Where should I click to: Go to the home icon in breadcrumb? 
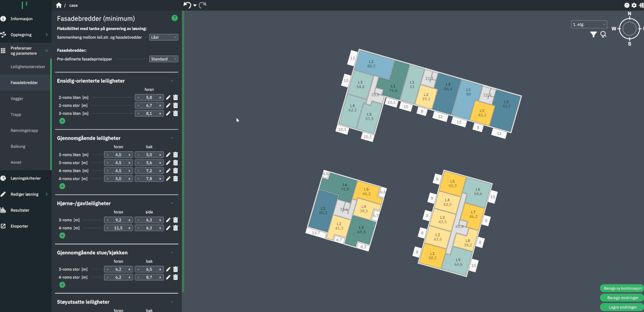[x=59, y=5]
